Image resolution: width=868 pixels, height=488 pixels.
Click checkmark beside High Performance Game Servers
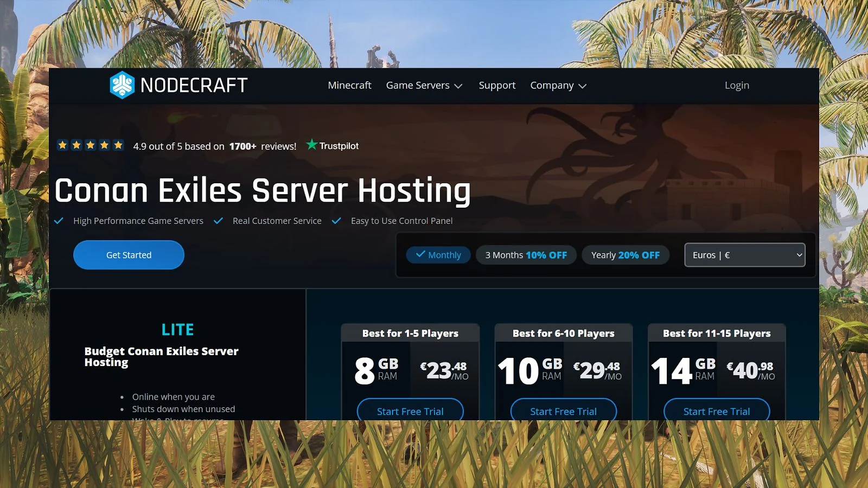(x=59, y=221)
